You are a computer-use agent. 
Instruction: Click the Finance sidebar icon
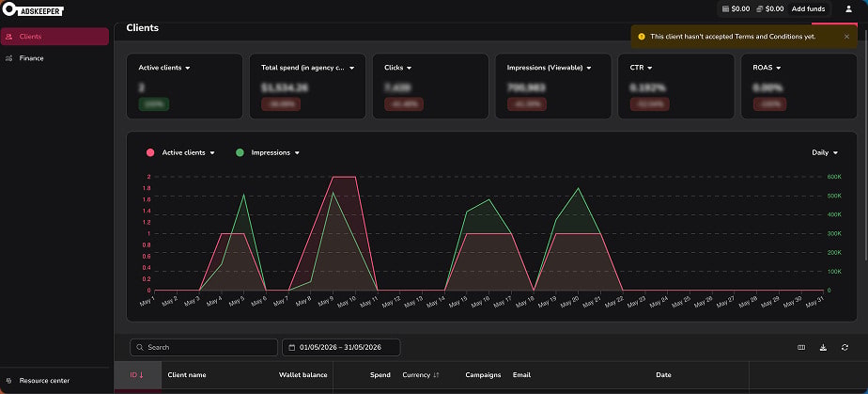(x=8, y=58)
